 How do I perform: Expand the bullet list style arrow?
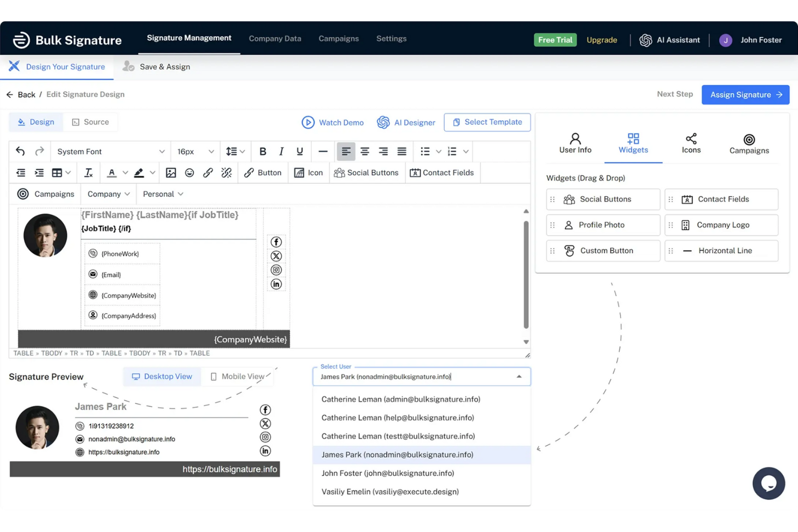[x=438, y=151]
